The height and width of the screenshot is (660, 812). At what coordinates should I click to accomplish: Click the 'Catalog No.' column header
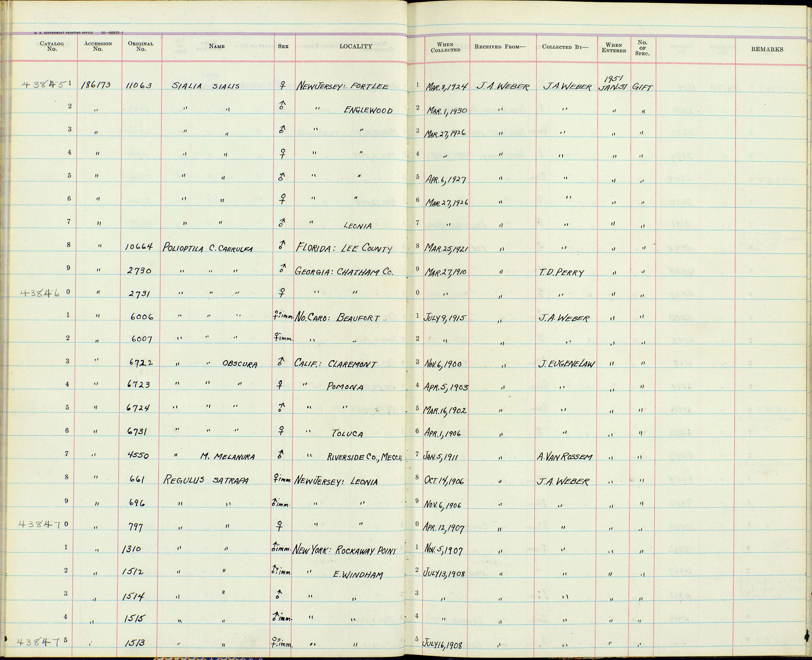[x=52, y=46]
